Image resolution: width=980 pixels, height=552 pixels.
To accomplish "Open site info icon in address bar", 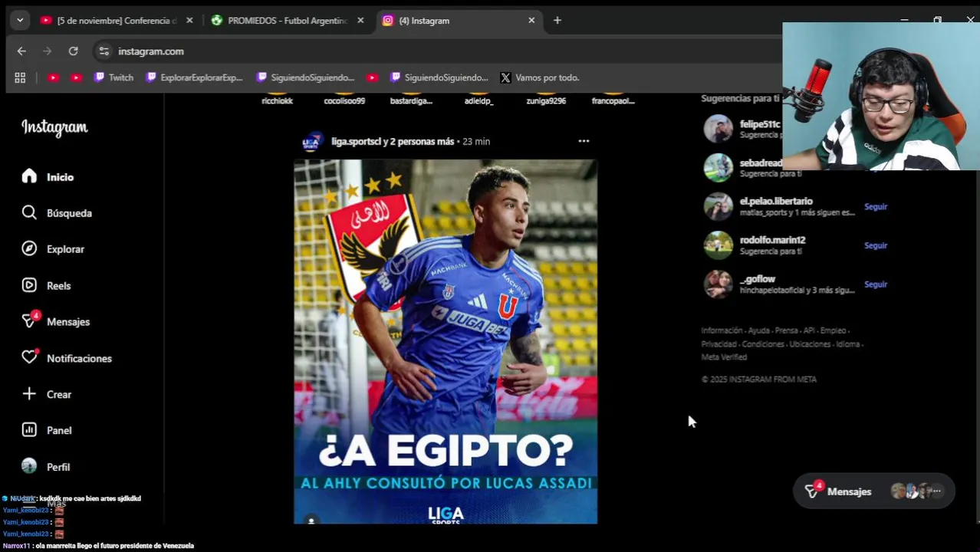I will tap(104, 51).
